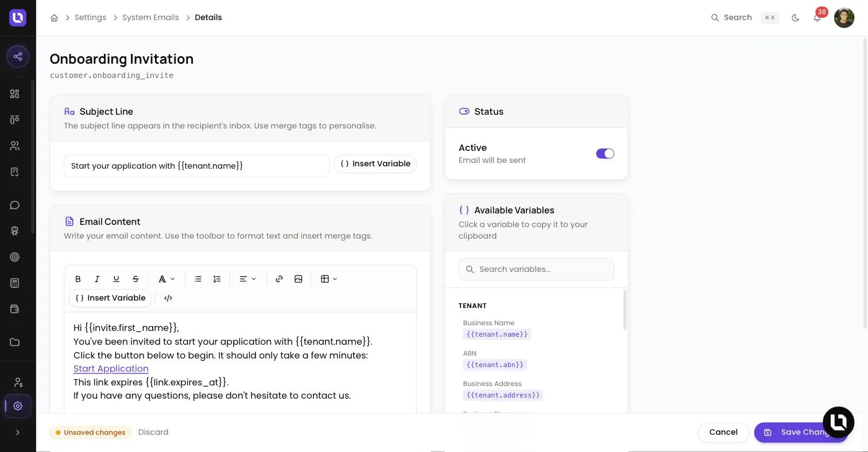Open the text color dropdown
The height and width of the screenshot is (452, 868).
click(x=166, y=279)
